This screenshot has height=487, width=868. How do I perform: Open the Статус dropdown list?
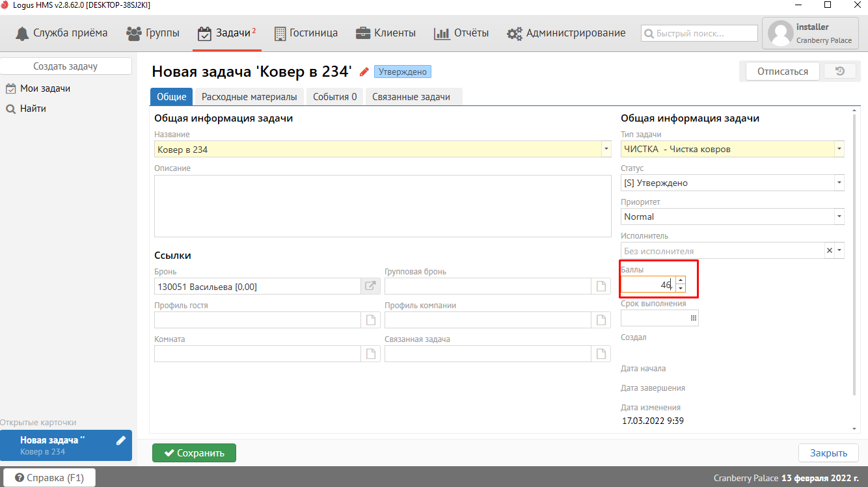[x=839, y=183]
